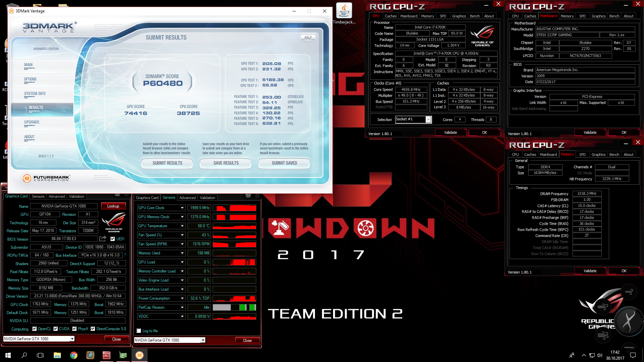Switch to GPU-Z taskbar icon
Image resolution: width=644 pixels, height=362 pixels.
[123, 355]
